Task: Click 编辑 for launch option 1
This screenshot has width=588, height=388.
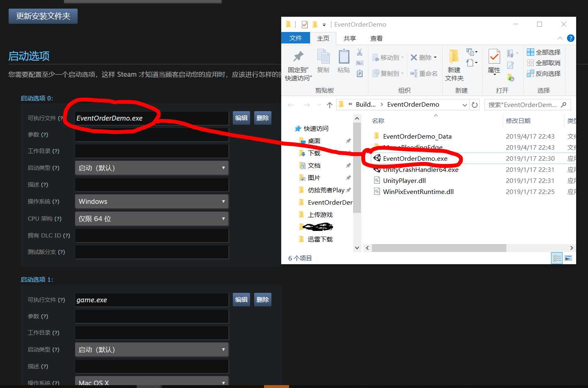Action: 241,300
